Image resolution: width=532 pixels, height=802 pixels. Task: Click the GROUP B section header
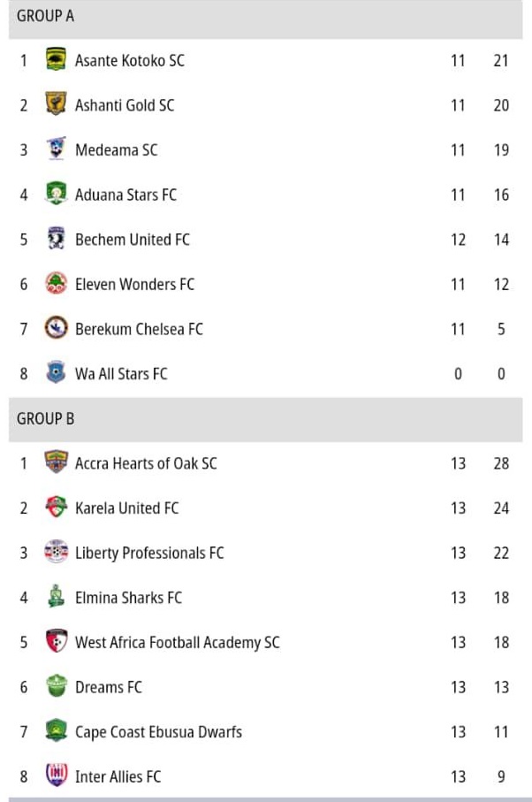[x=266, y=419]
